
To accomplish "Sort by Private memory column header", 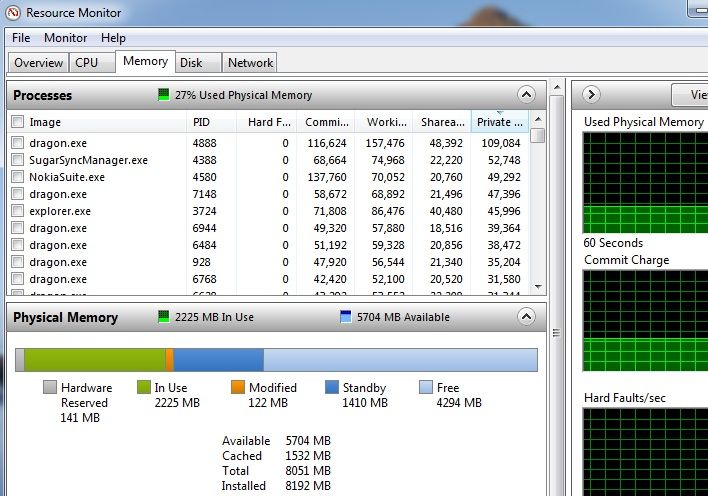I will point(499,122).
